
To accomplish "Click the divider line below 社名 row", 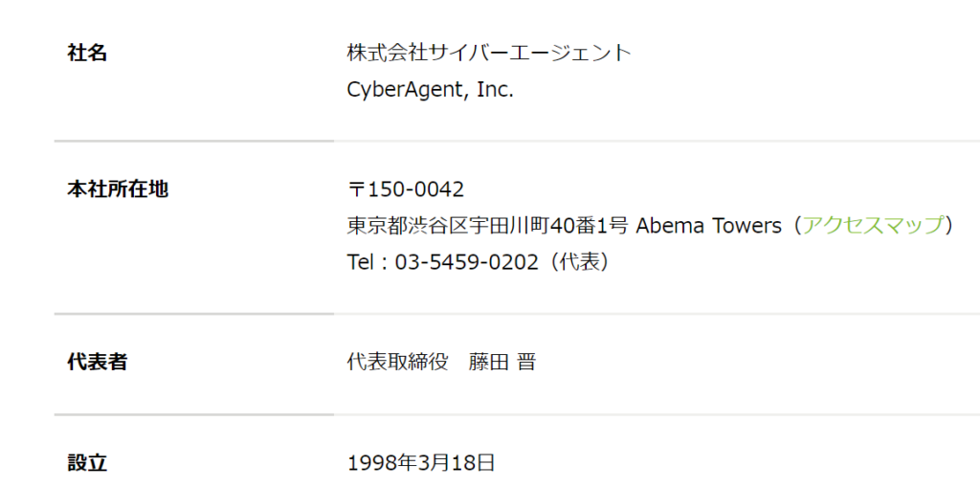I will click(x=517, y=142).
